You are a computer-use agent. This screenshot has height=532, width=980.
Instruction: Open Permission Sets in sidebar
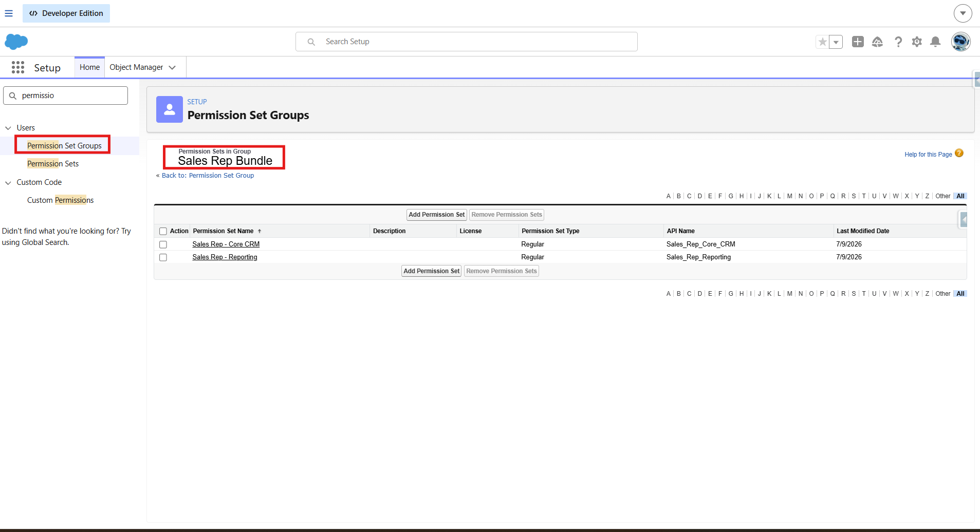coord(53,164)
